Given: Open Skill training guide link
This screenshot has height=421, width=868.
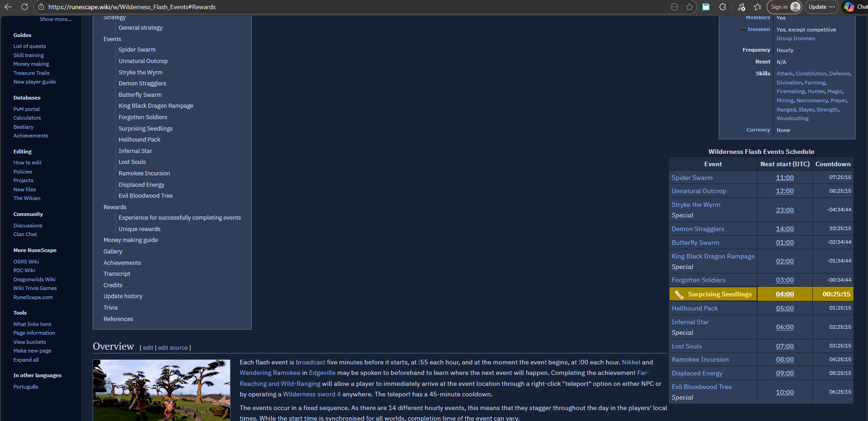Looking at the screenshot, I should tap(29, 55).
